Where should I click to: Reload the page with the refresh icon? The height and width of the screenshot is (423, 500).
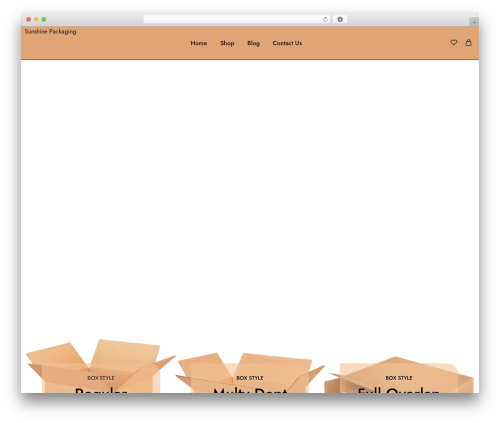[x=325, y=20]
